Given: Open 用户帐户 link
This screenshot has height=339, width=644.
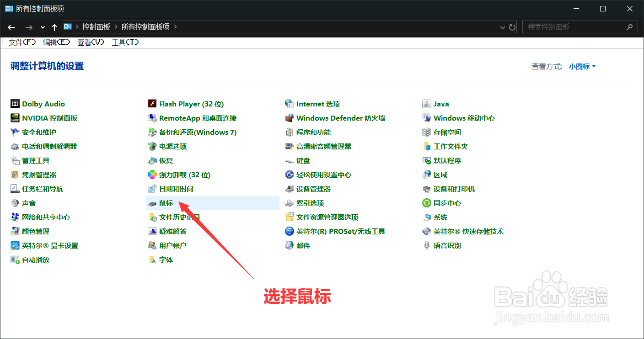Looking at the screenshot, I should [x=173, y=245].
